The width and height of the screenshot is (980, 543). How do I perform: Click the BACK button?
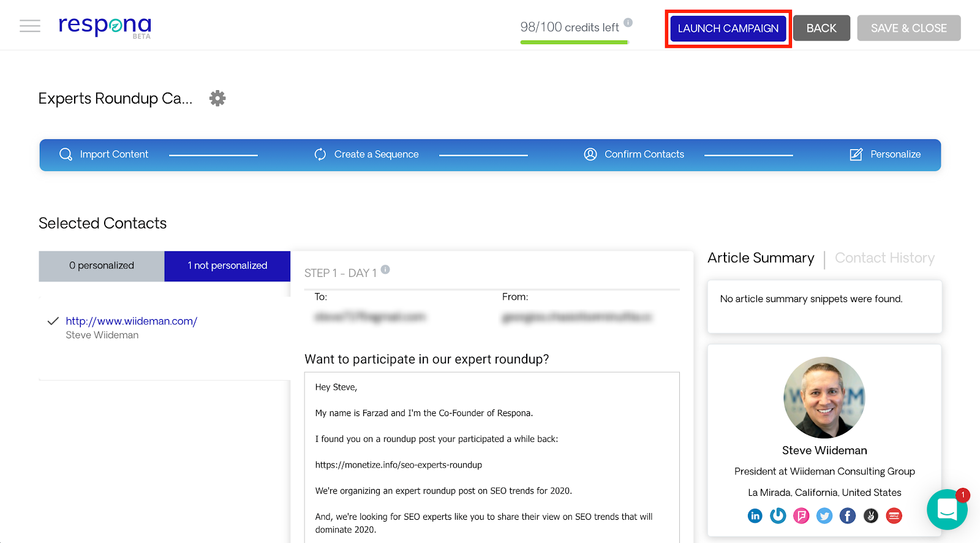point(821,28)
